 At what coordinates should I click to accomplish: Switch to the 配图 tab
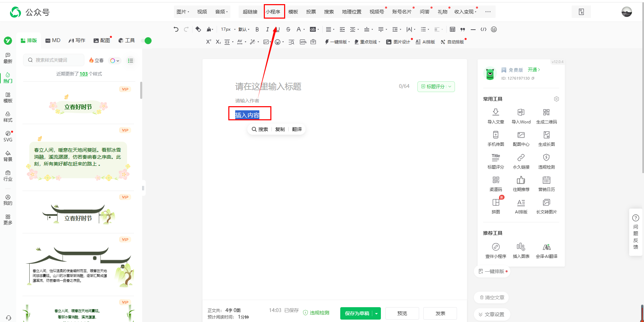tap(102, 40)
